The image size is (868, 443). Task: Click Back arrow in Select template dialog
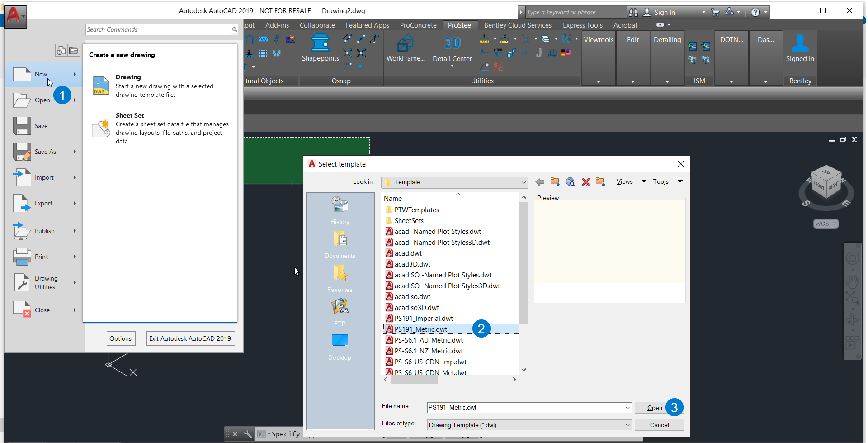[x=539, y=182]
